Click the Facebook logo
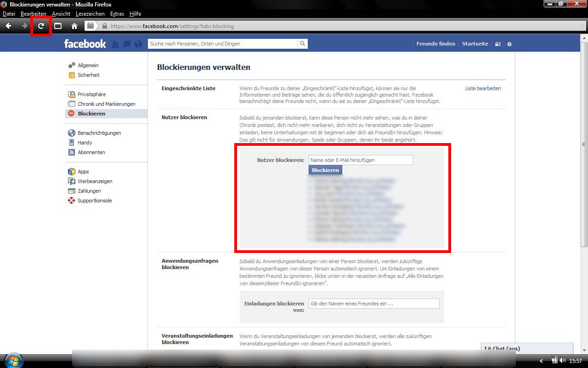The image size is (588, 368). tap(85, 44)
